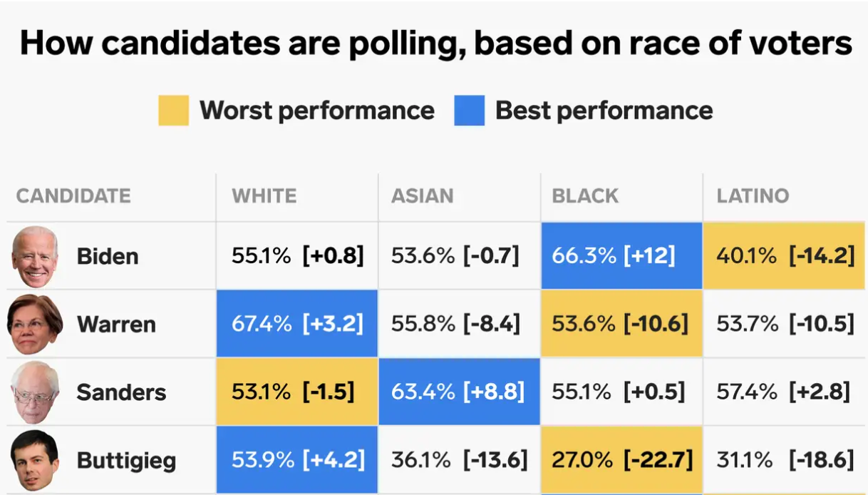Click Biden's 66.3% Black voters cell

[x=621, y=256]
